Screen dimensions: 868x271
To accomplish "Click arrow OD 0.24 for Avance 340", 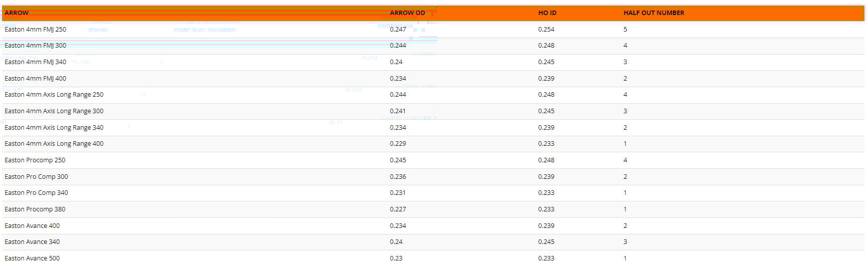I will (396, 242).
